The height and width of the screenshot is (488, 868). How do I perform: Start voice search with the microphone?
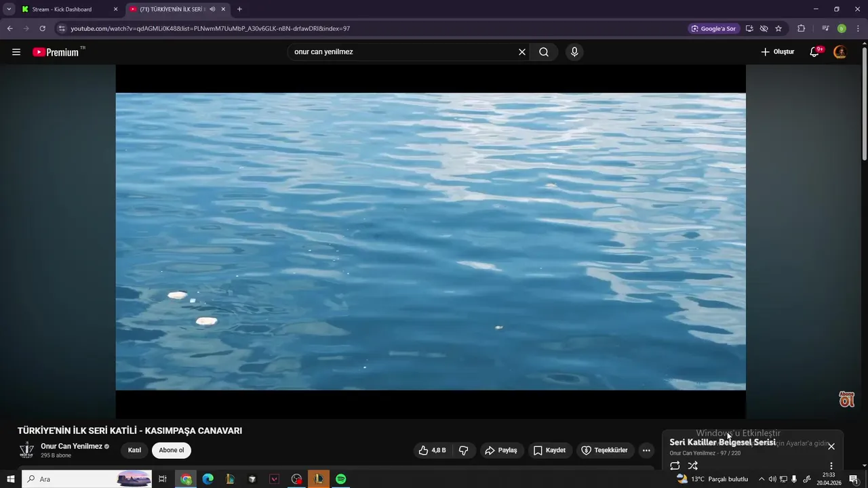click(574, 52)
